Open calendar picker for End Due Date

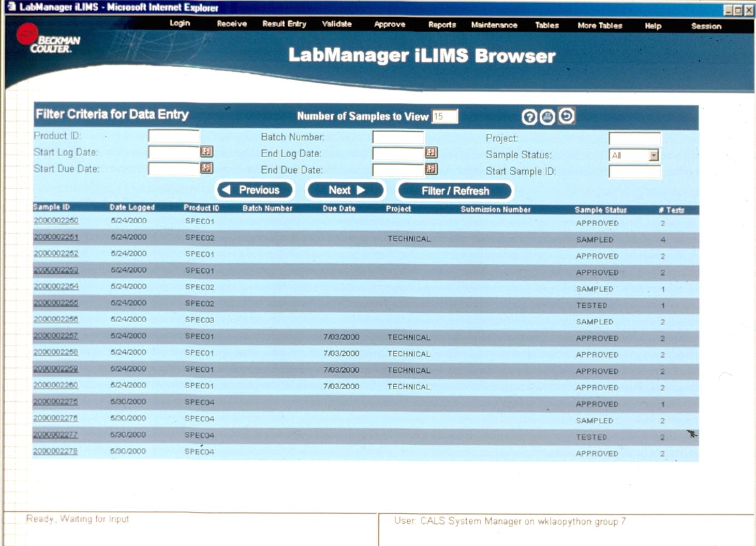tap(431, 169)
